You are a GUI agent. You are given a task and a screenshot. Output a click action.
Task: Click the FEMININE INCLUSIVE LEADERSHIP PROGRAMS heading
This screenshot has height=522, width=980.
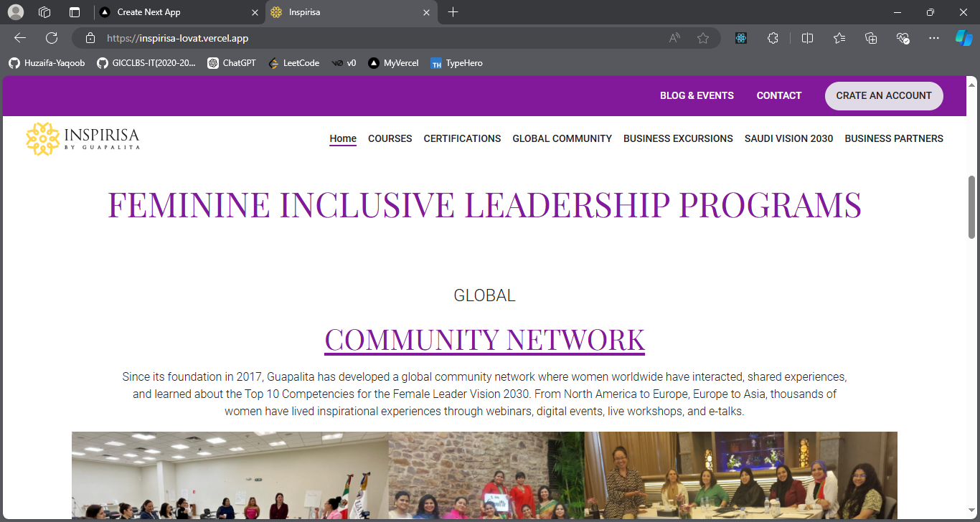click(x=484, y=204)
